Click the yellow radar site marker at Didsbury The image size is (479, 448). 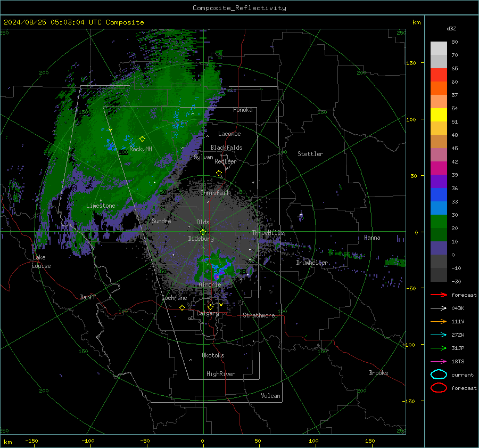(x=203, y=232)
